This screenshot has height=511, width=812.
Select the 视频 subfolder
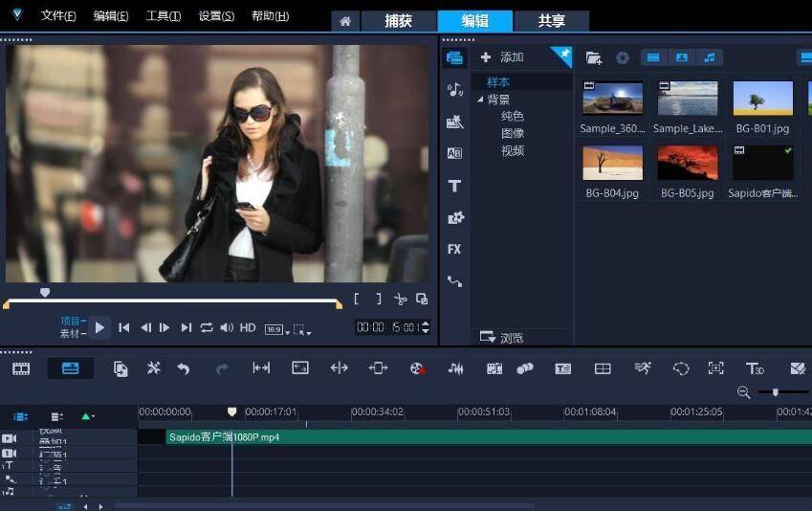click(513, 151)
